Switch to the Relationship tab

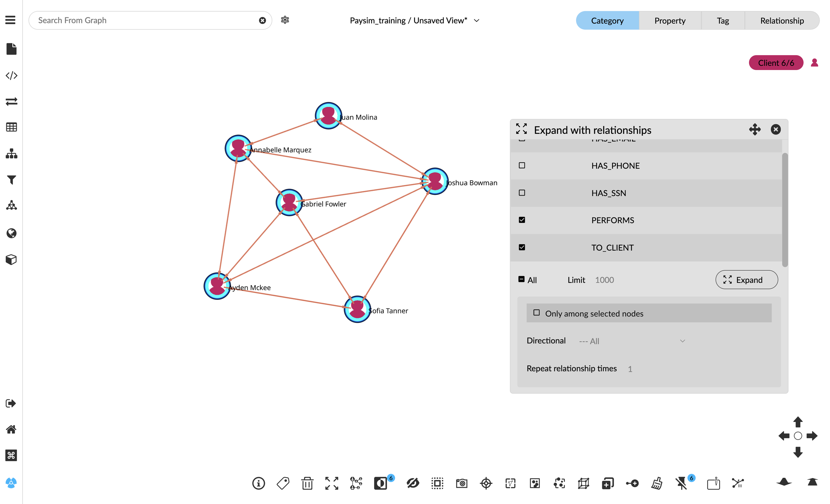[782, 21]
